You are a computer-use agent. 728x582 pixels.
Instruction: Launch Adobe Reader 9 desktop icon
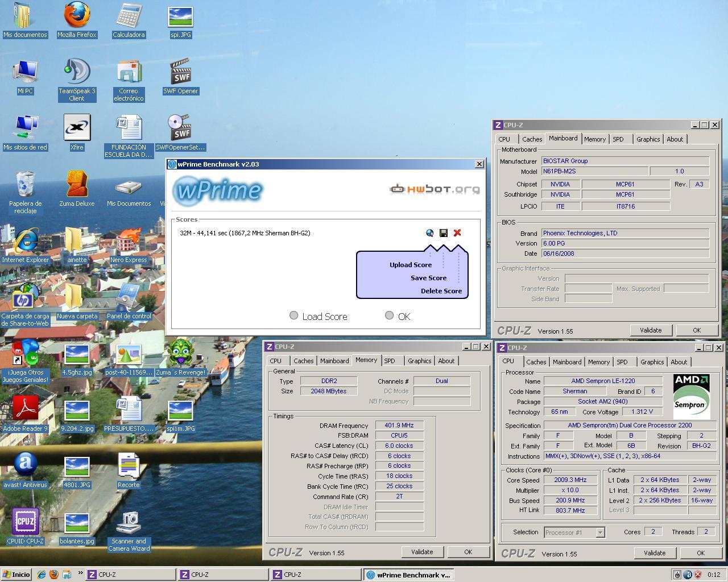coord(25,414)
